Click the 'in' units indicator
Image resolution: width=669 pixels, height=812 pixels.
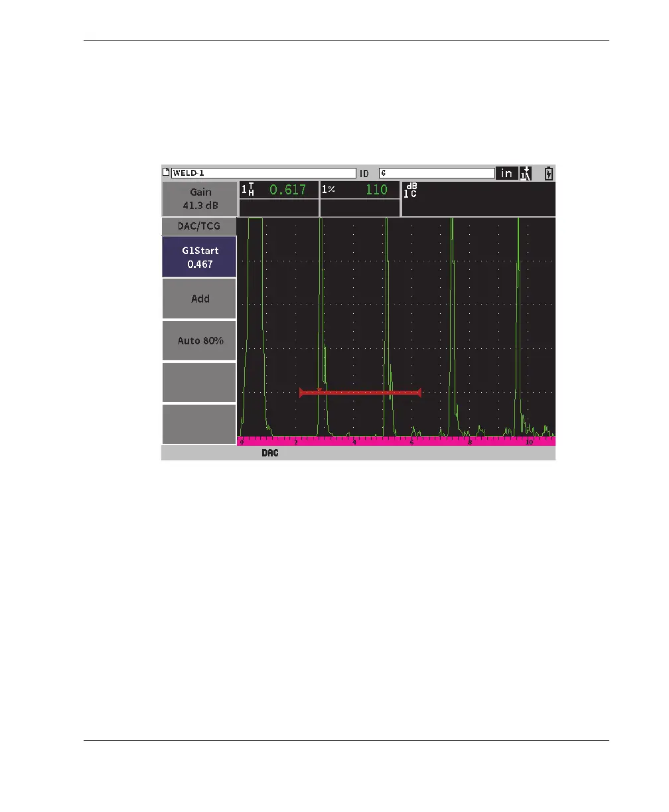(x=506, y=172)
